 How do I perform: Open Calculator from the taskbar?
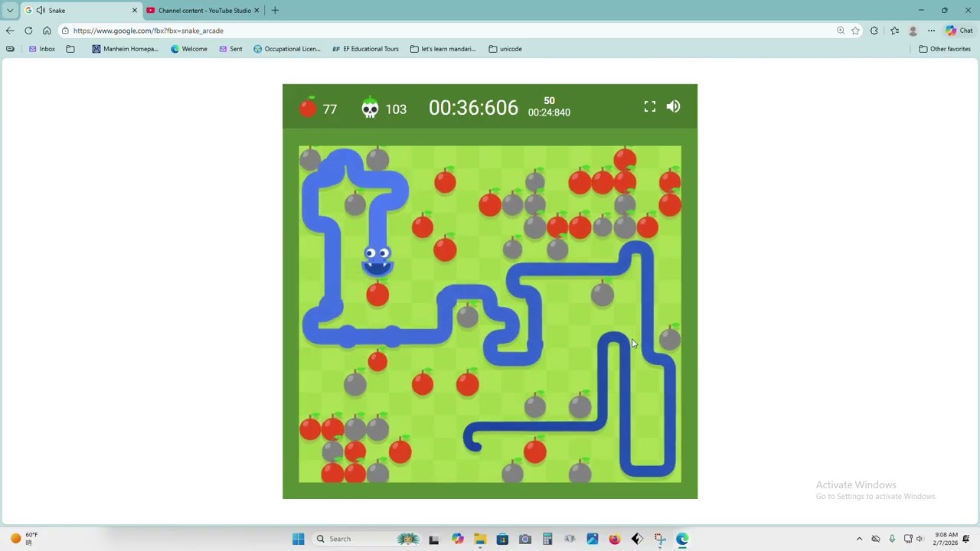pos(547,539)
